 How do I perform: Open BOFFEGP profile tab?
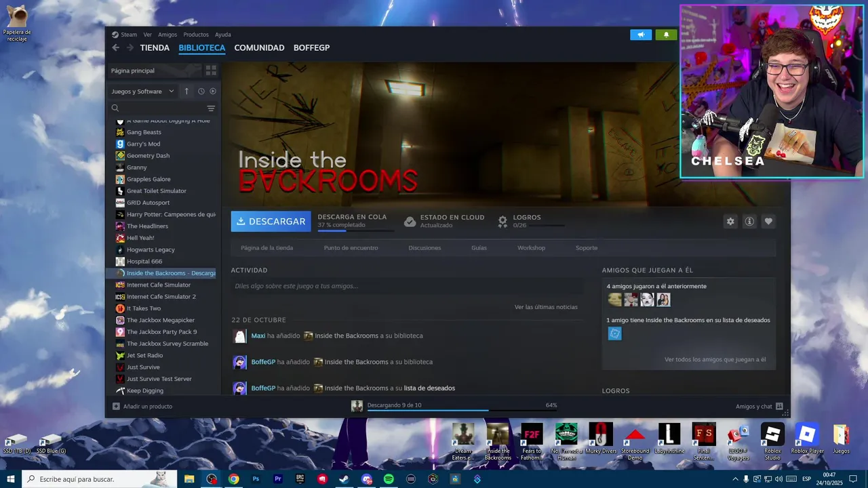point(311,48)
